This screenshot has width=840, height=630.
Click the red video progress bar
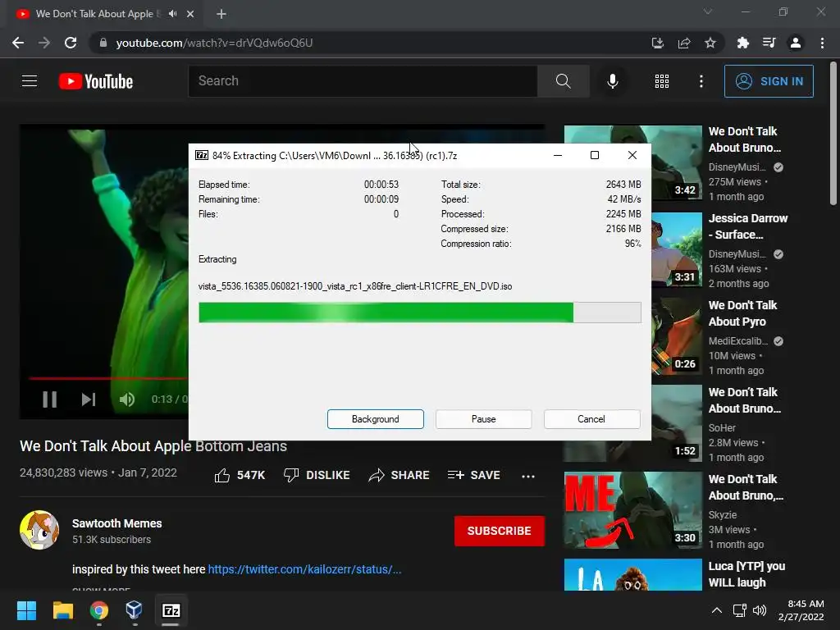click(108, 378)
